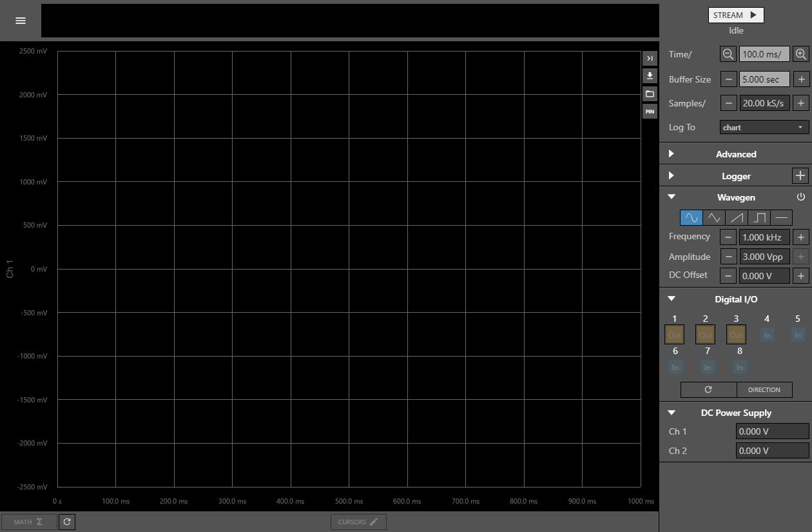812x532 pixels.
Task: Toggle digital pin 4 In
Action: coord(767,335)
